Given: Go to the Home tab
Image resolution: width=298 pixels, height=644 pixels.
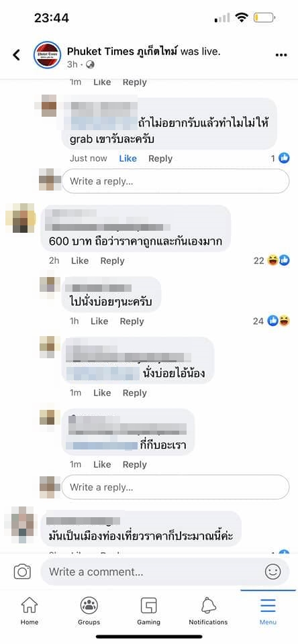Looking at the screenshot, I should coord(30,610).
